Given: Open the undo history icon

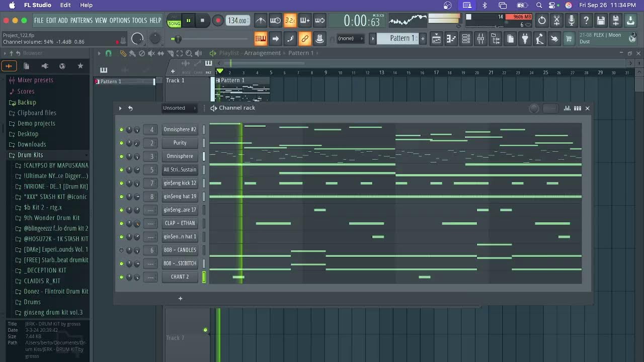Looking at the screenshot, I should click(x=542, y=21).
